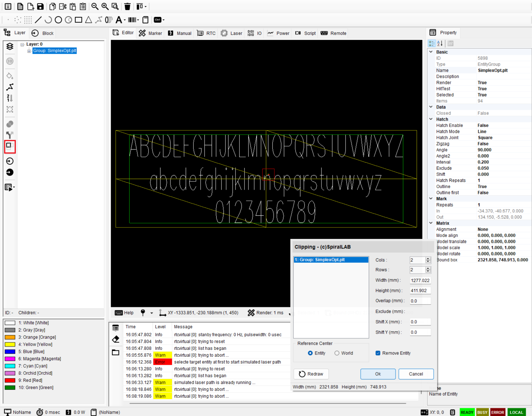
Task: Pick the Cyan pen color swatch
Action: [x=10, y=366]
